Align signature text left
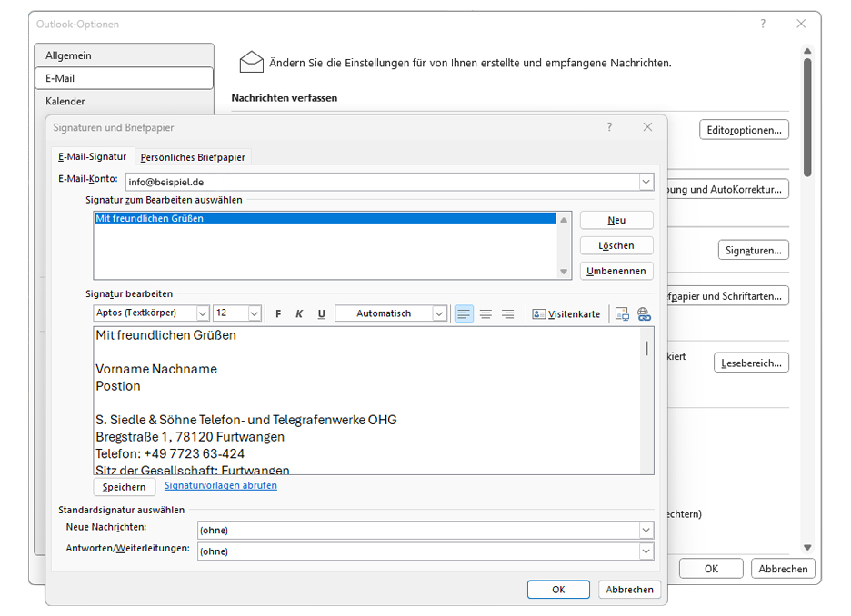Image resolution: width=851 pixels, height=616 pixels. pos(464,314)
